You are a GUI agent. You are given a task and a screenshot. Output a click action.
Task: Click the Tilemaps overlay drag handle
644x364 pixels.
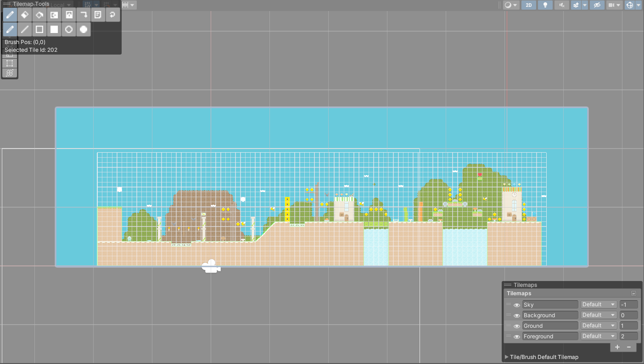coord(508,285)
